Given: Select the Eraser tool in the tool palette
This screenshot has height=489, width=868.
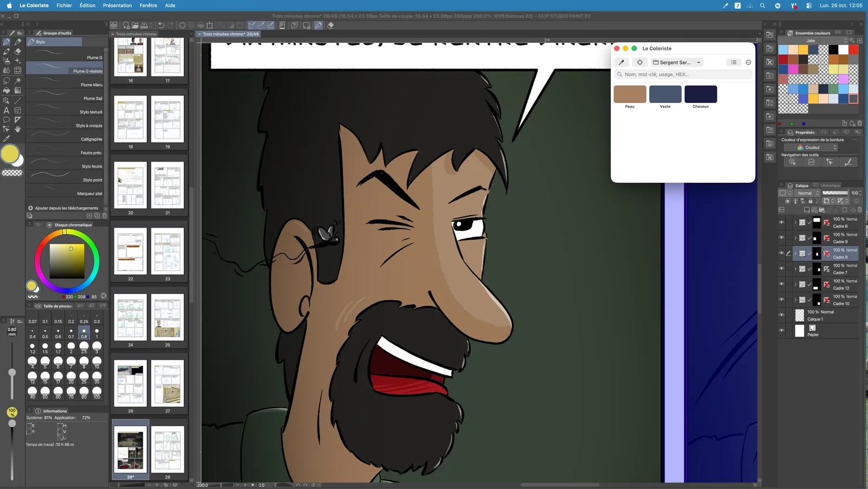Looking at the screenshot, I should pos(17,52).
